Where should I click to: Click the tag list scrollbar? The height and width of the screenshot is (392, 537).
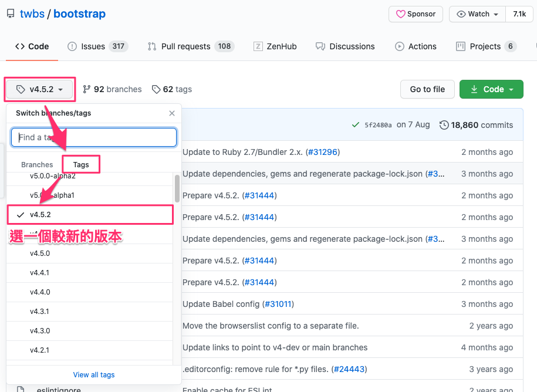coord(177,188)
